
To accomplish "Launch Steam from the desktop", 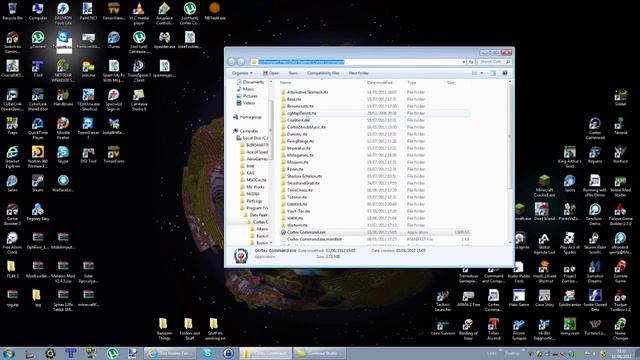I will coord(38,183).
